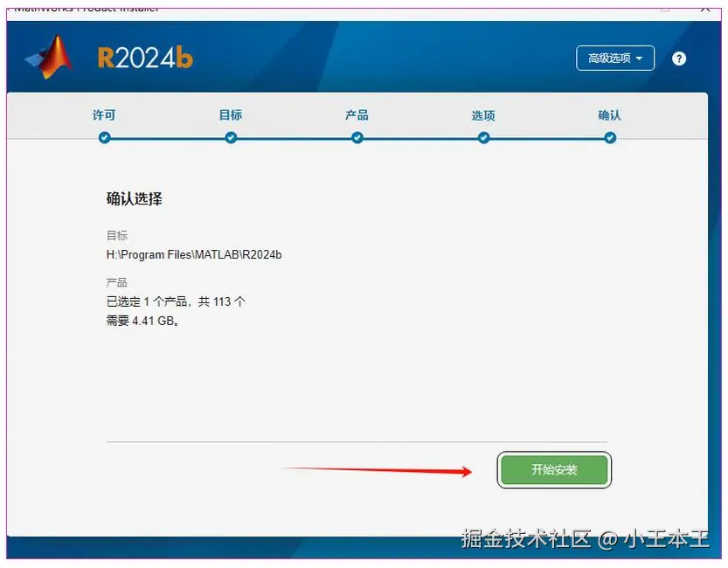Screen dimensions: 728x568
Task: Open the help question mark icon
Action: pos(679,58)
